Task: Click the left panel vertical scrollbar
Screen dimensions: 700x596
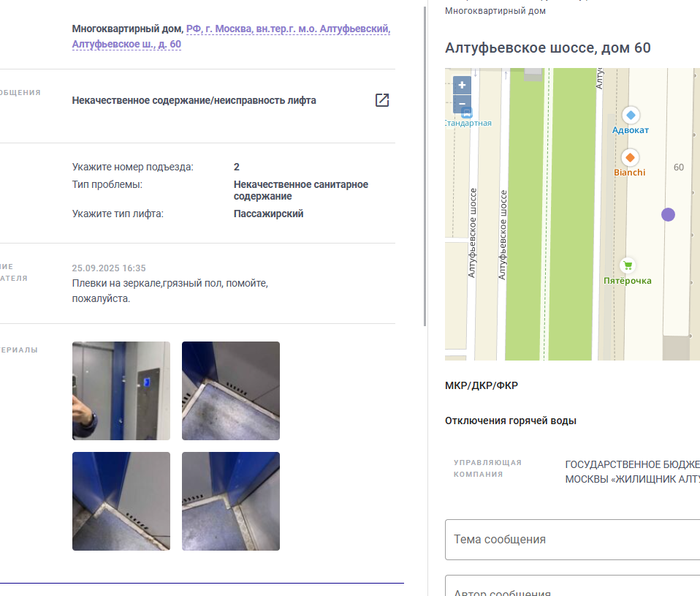Action: tap(425, 165)
